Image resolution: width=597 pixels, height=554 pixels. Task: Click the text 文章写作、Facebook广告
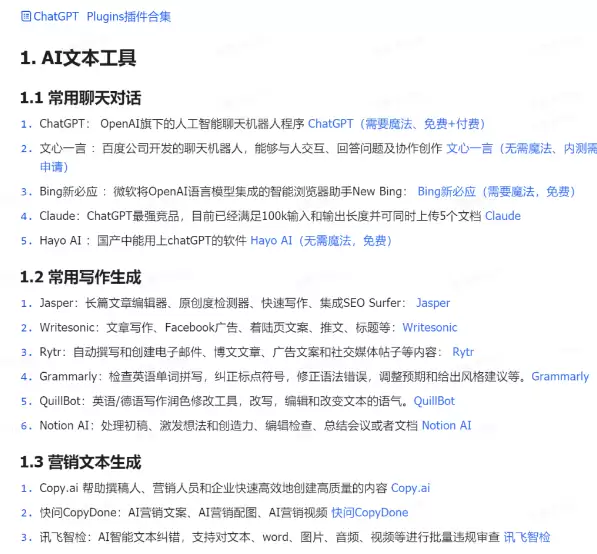tap(172, 327)
